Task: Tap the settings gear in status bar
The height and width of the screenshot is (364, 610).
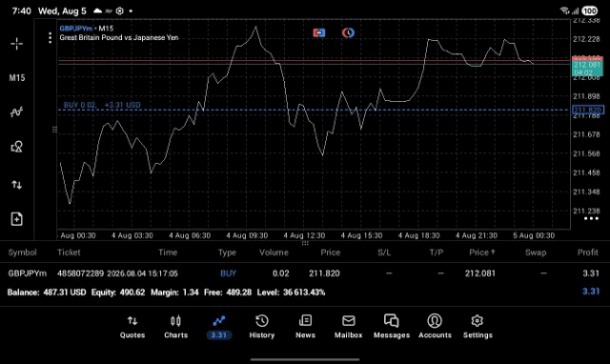Action: (120, 10)
